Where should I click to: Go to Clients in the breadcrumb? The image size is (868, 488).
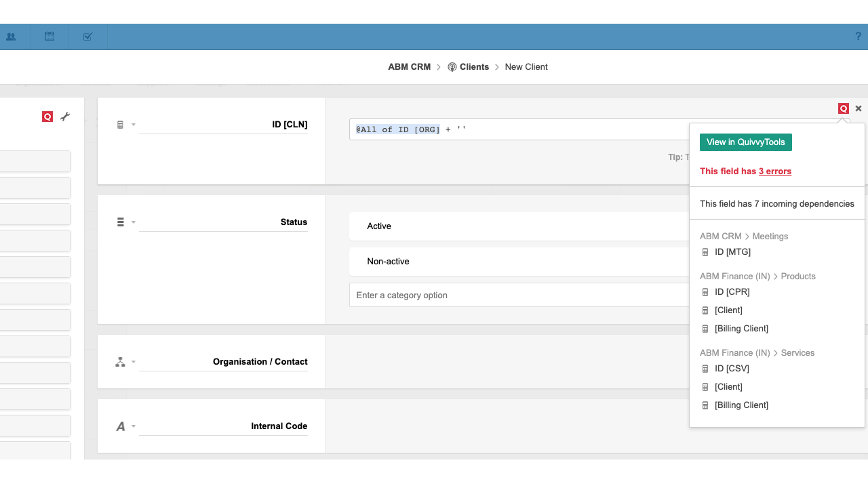tap(474, 67)
